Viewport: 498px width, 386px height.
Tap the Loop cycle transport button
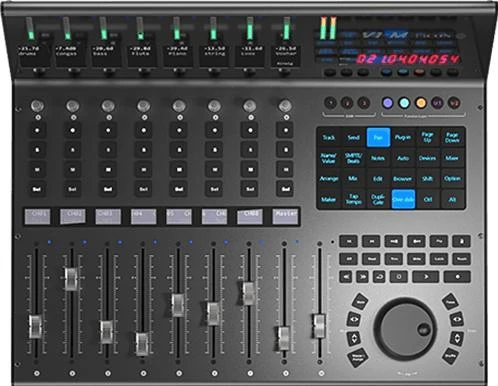click(379, 277)
